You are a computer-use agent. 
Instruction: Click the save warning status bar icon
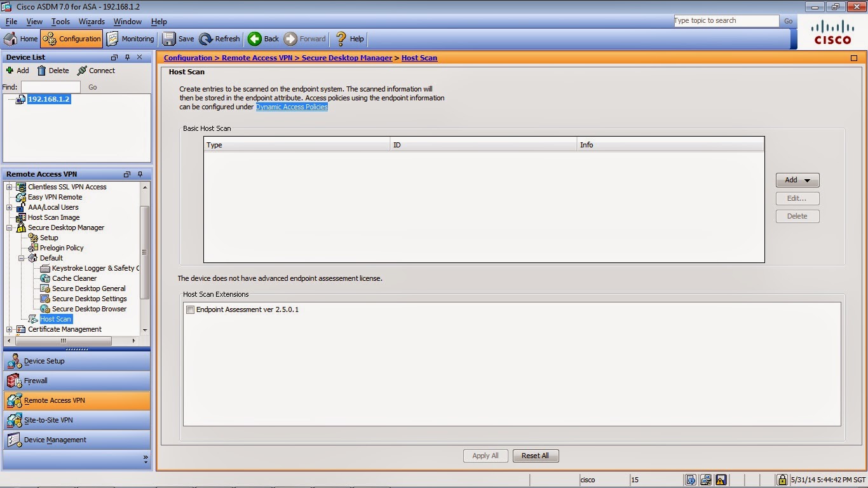(x=721, y=480)
